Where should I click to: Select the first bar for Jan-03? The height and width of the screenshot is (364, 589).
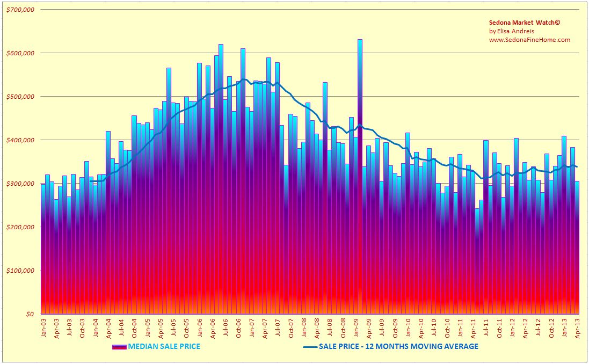point(43,249)
